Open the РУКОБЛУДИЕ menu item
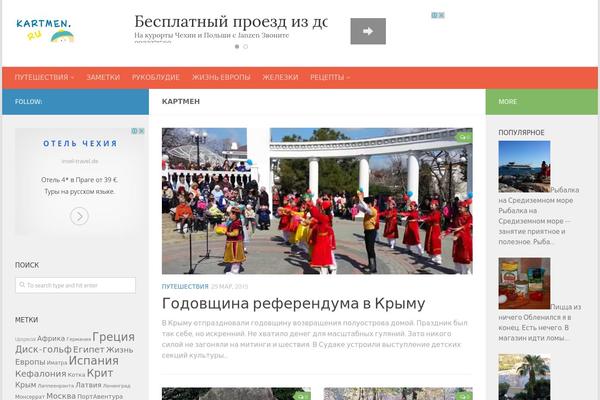600x400 pixels. [156, 77]
